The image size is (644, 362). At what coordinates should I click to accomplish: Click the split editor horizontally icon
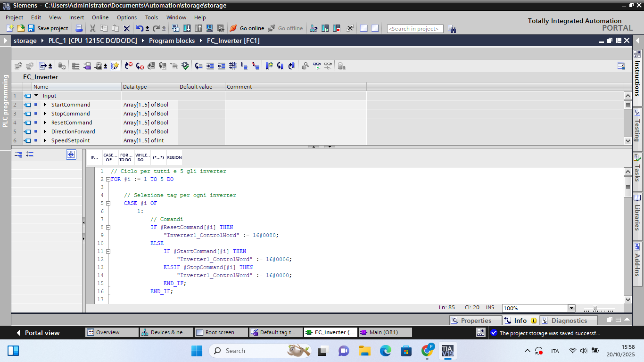click(x=363, y=28)
